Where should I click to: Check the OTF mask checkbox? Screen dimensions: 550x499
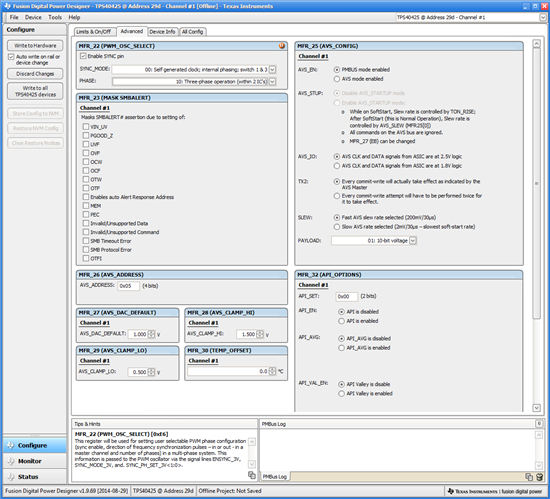[x=86, y=188]
